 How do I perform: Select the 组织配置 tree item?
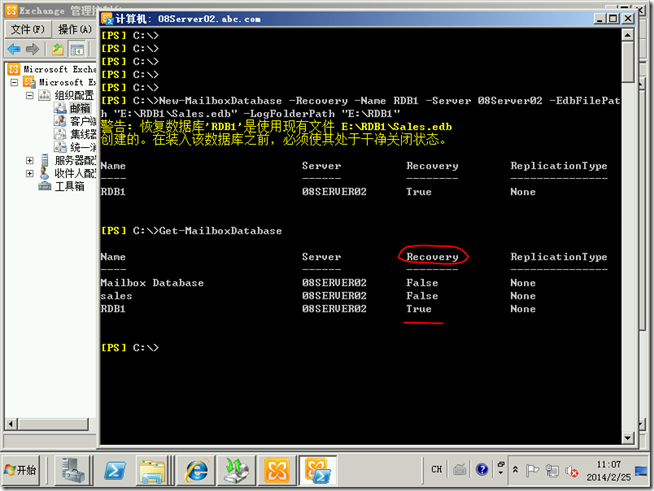click(x=74, y=96)
